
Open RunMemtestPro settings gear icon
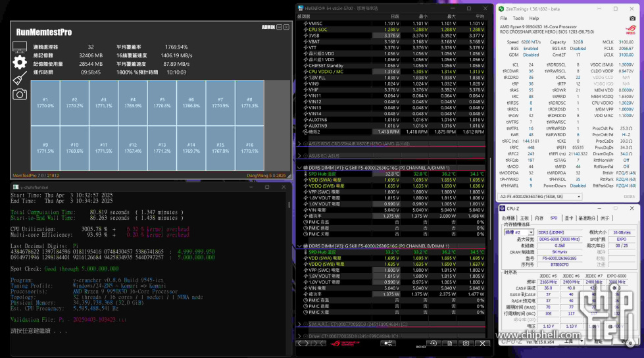19,63
